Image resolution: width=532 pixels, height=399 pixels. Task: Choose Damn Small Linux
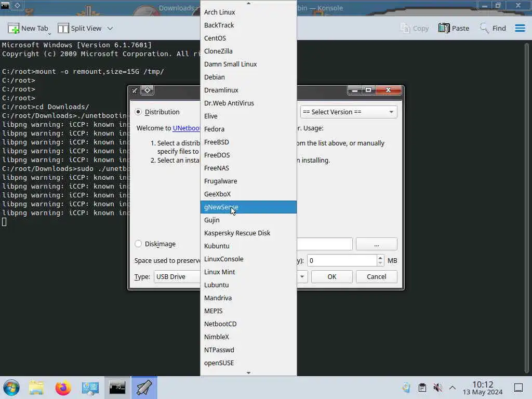[248, 64]
